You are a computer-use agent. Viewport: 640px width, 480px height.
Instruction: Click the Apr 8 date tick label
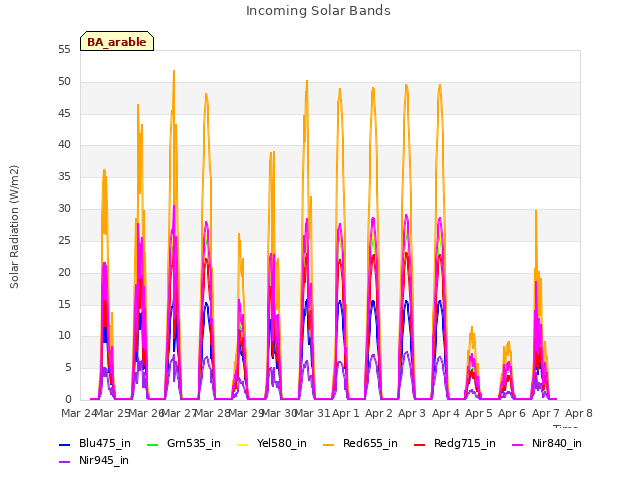click(579, 413)
